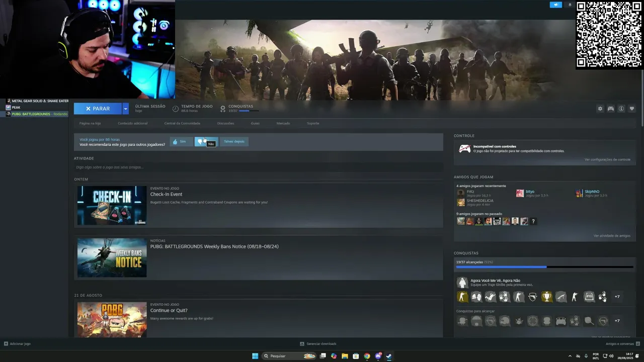Select the locked crosshair achievement icon
Image resolution: width=644 pixels, height=362 pixels.
[x=533, y=321]
